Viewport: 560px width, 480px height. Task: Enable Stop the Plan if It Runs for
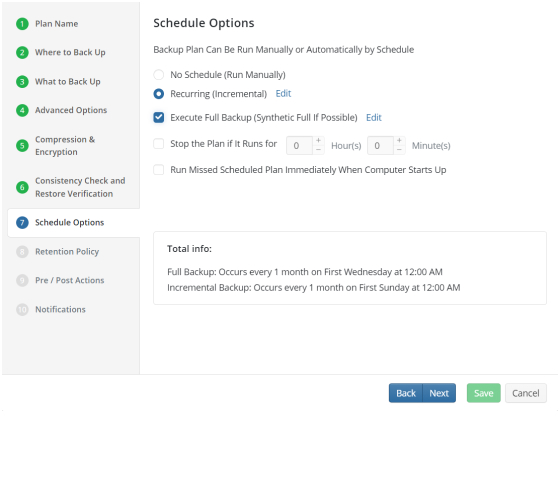[159, 144]
